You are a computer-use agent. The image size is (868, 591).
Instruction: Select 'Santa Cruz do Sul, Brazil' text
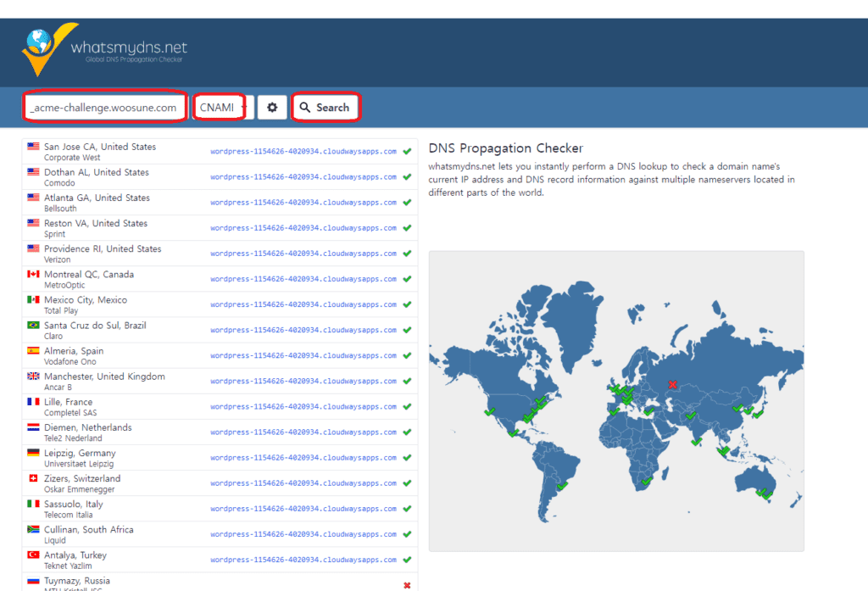(95, 325)
